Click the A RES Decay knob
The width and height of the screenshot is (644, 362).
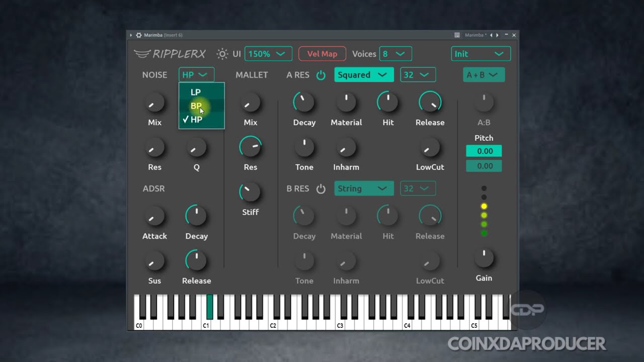tap(304, 103)
